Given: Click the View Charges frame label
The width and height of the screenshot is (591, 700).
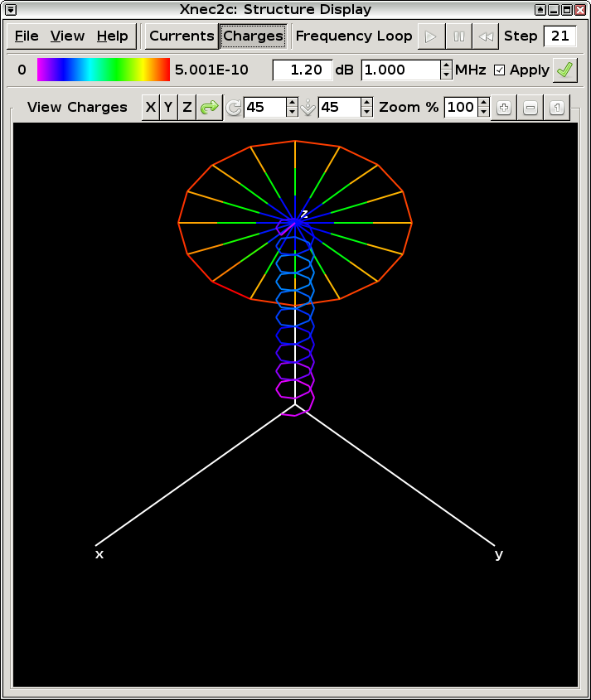Looking at the screenshot, I should pyautogui.click(x=77, y=108).
